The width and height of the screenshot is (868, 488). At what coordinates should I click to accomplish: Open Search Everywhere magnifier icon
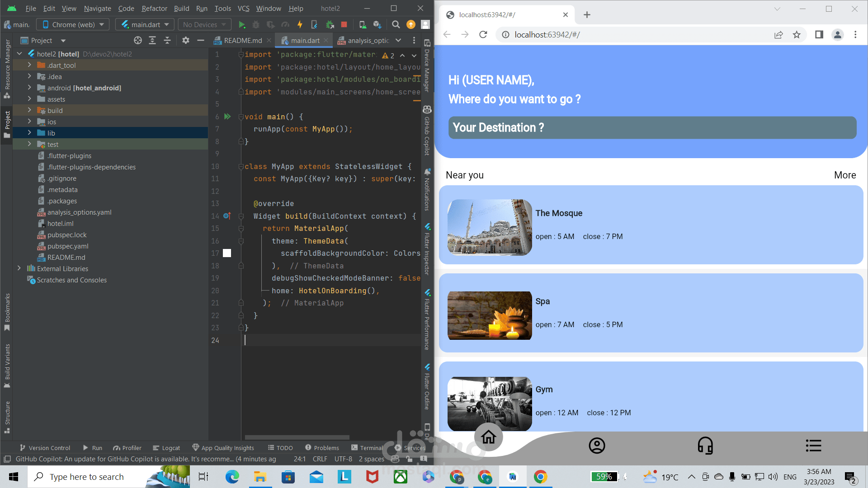[396, 24]
